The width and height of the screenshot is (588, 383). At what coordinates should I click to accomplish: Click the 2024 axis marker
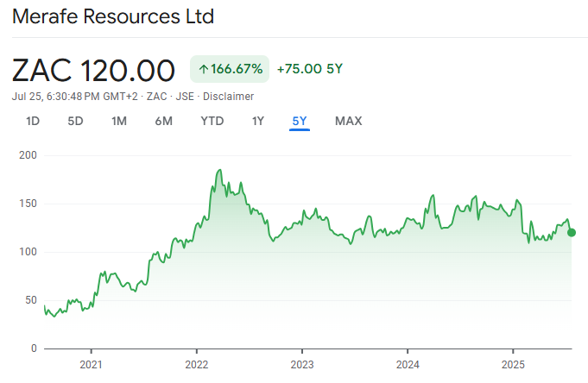point(408,365)
